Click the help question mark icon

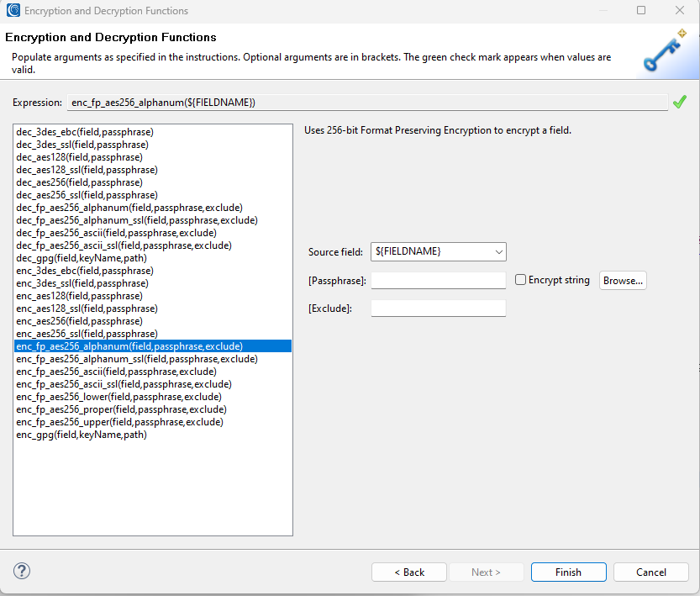pos(23,572)
